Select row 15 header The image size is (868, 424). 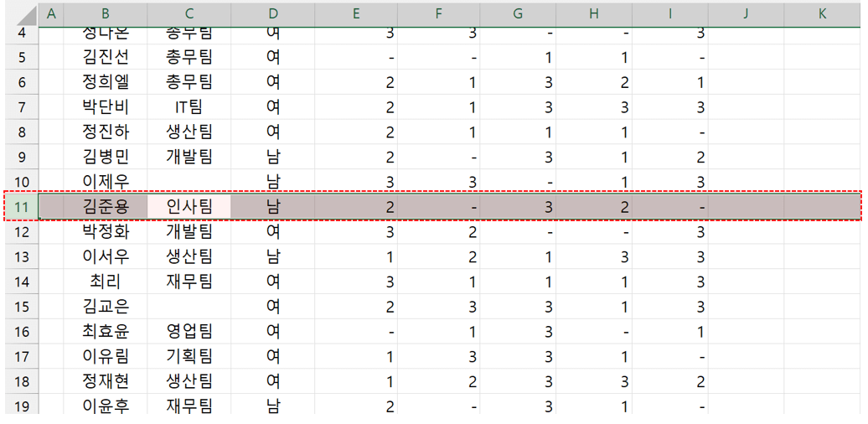(22, 307)
